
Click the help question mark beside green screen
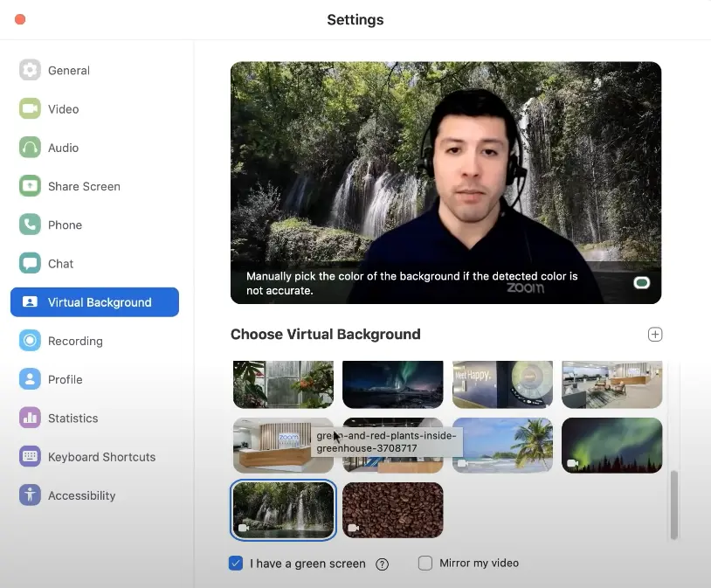[382, 564]
